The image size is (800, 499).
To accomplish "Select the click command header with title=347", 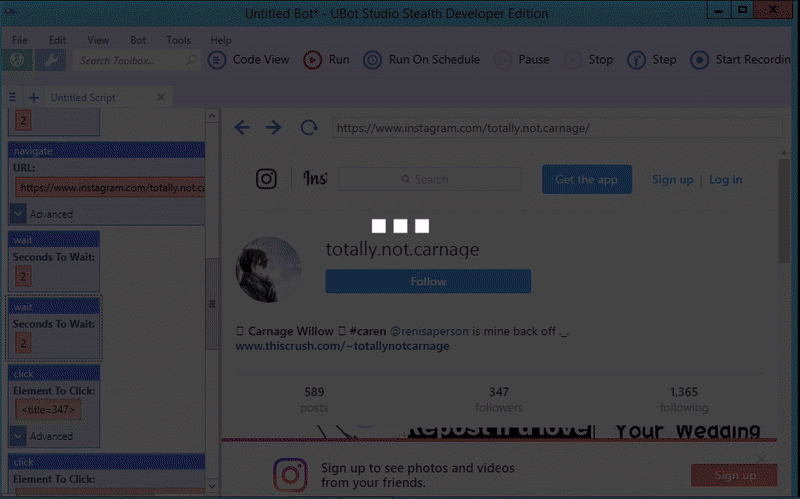I will click(x=54, y=373).
